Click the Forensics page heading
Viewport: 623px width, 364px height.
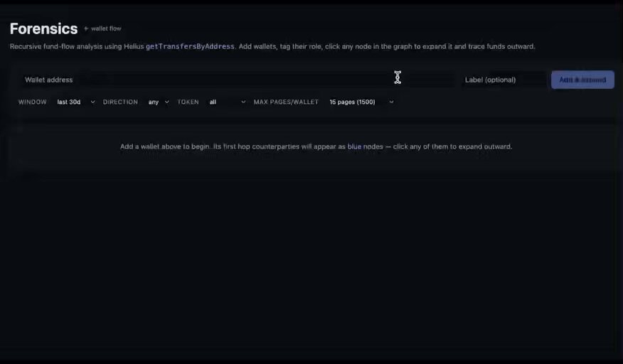43,28
